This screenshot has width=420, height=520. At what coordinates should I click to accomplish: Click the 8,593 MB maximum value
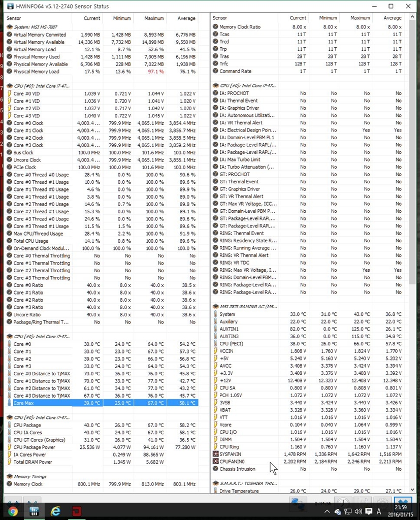[153, 35]
